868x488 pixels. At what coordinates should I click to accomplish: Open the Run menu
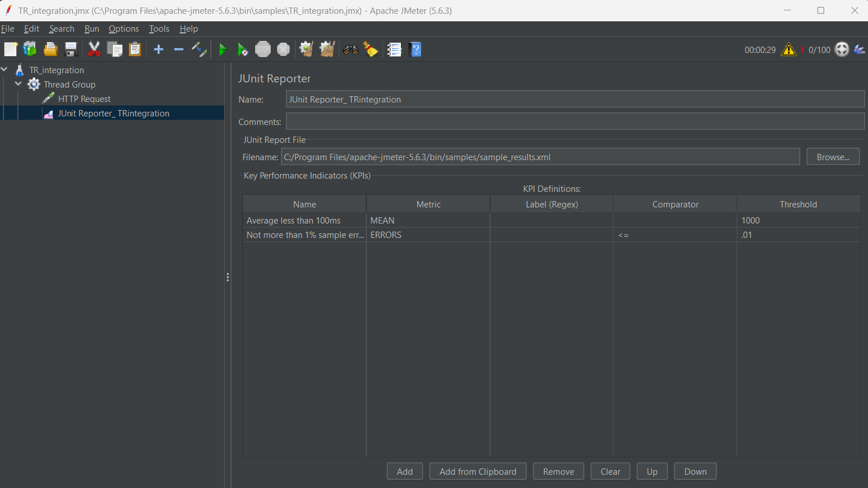point(92,29)
